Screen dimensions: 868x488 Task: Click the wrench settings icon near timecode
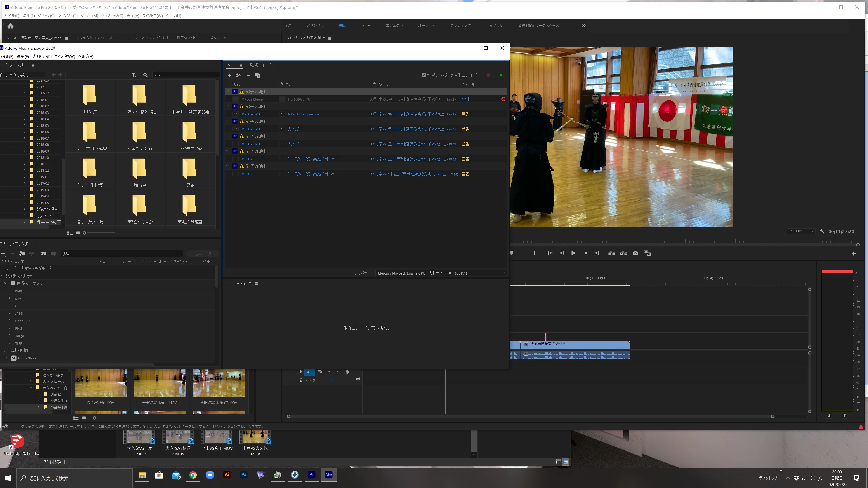tap(822, 231)
